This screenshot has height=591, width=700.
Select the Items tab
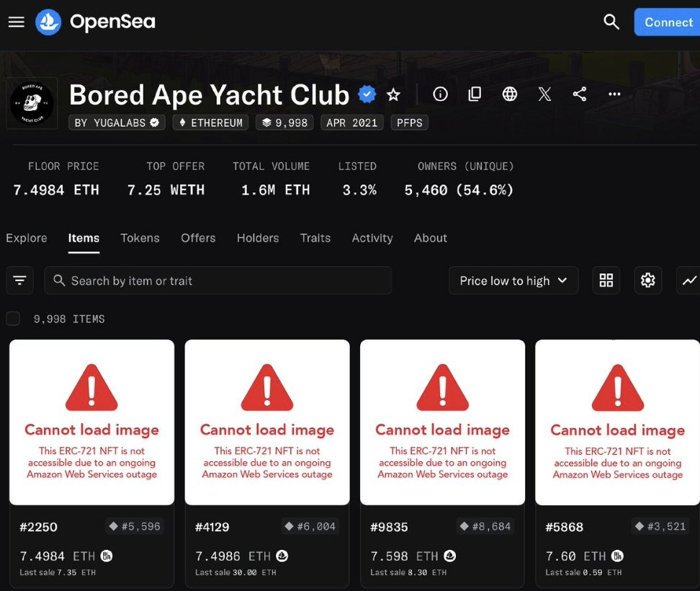84,238
